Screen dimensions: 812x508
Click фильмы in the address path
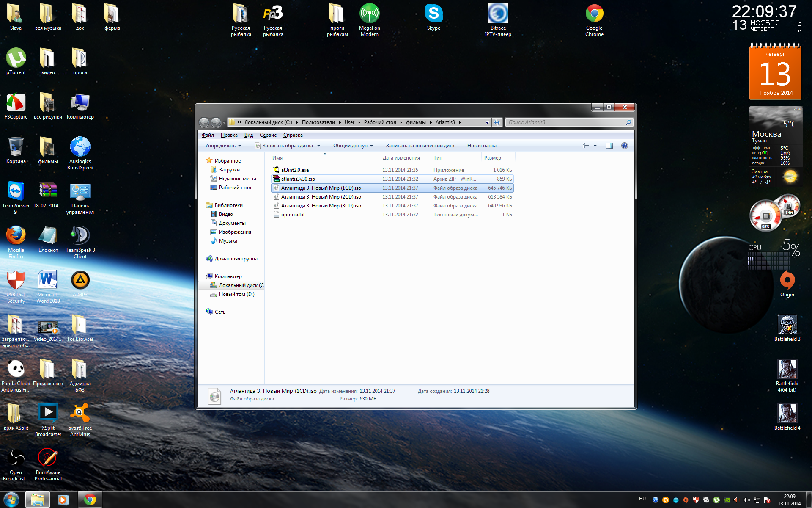pos(416,122)
